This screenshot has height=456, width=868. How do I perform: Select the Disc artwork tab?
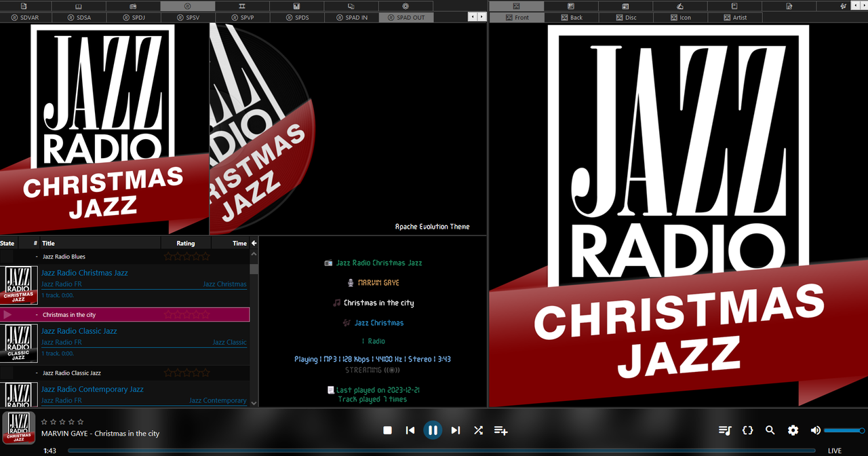click(626, 17)
